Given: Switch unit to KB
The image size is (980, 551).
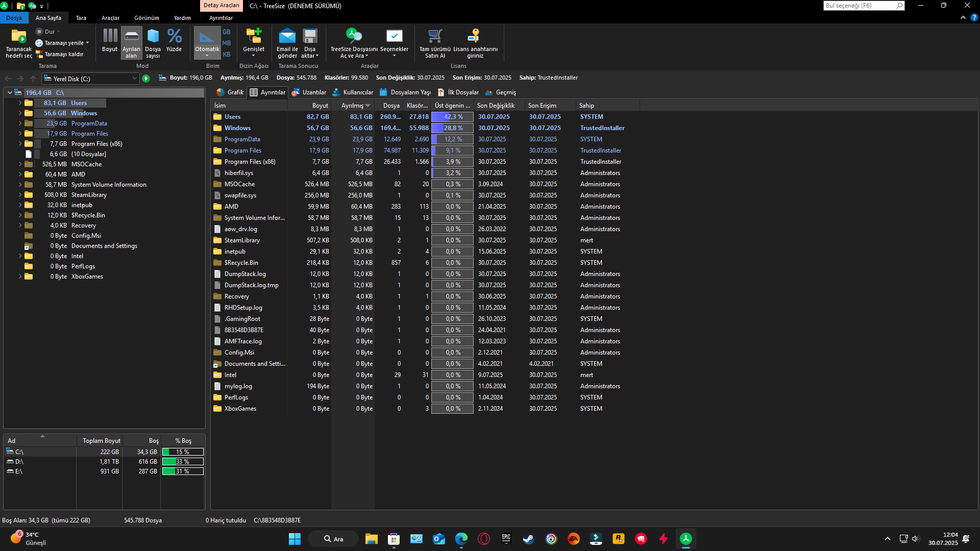Looking at the screenshot, I should point(226,55).
